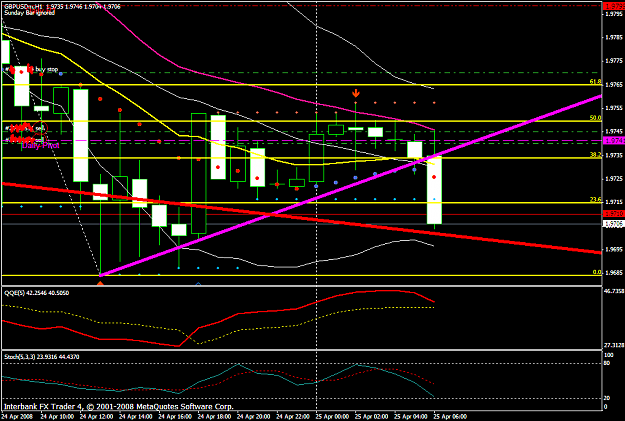Select the 61.8 Fibonacci level label
625x421 pixels.
click(595, 82)
